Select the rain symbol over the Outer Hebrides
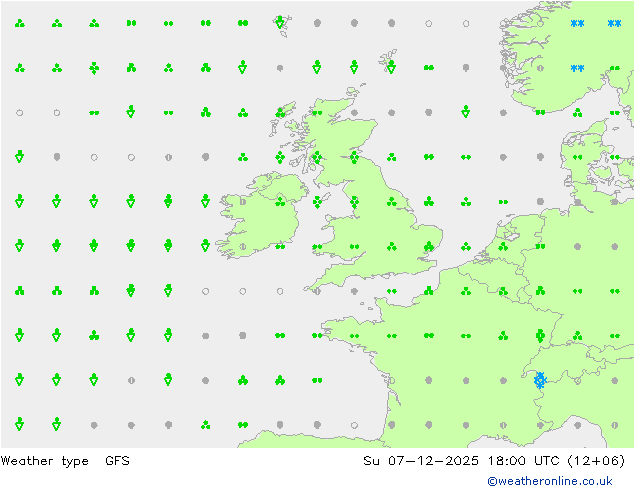 pyautogui.click(x=280, y=112)
